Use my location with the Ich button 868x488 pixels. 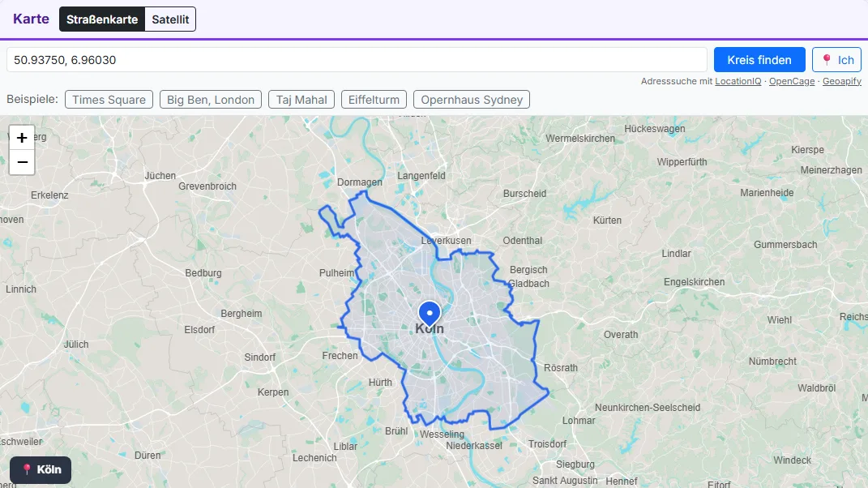point(837,60)
